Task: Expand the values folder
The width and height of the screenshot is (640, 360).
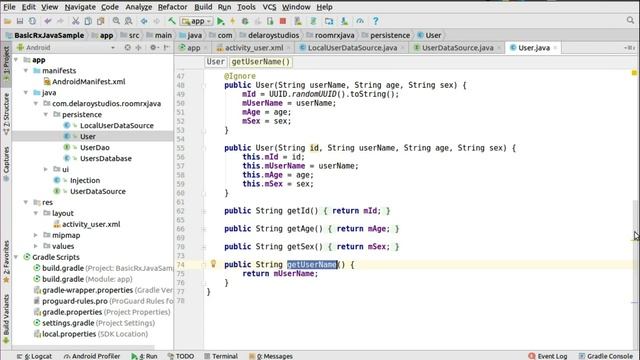Action: (36, 246)
